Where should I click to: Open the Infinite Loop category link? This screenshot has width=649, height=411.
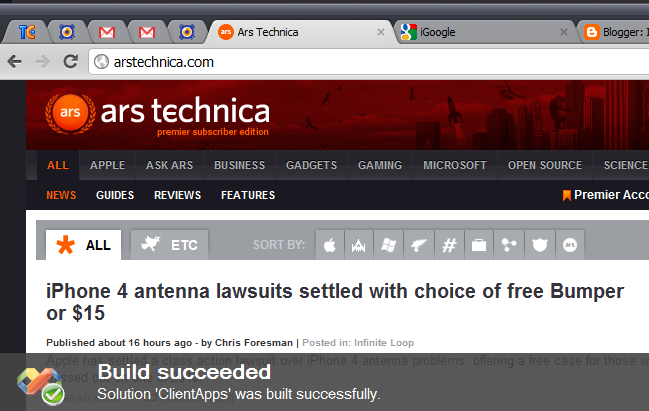pyautogui.click(x=384, y=343)
